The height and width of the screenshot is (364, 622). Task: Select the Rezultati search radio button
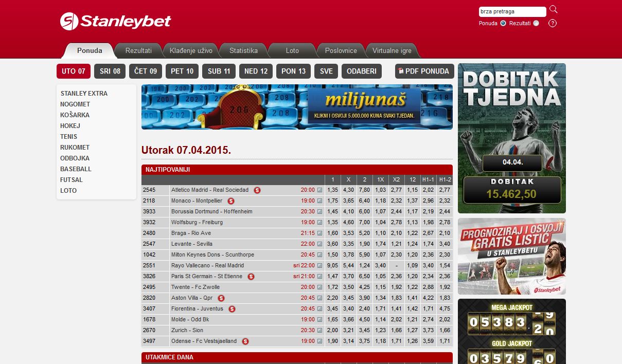pyautogui.click(x=536, y=23)
